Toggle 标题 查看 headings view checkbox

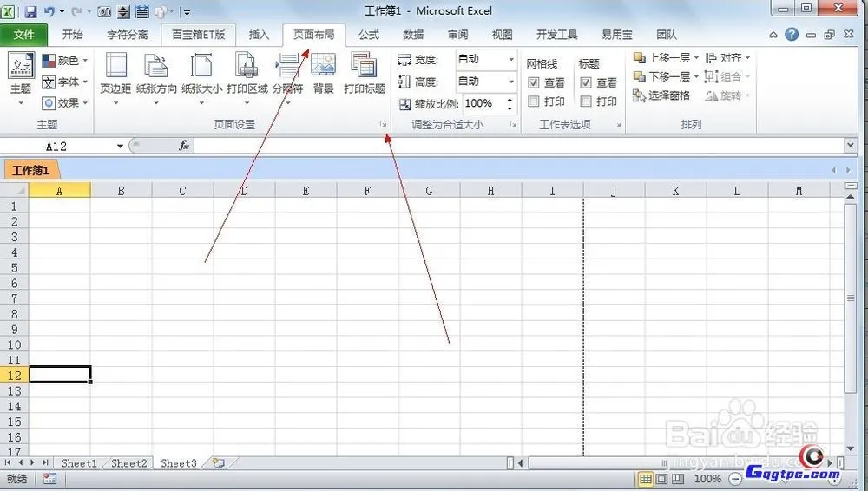586,83
